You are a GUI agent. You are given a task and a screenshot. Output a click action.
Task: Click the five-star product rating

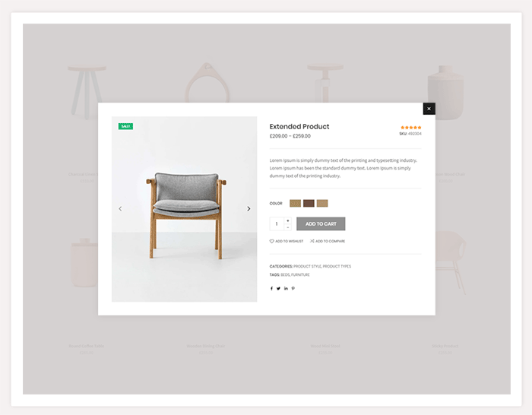(x=411, y=128)
